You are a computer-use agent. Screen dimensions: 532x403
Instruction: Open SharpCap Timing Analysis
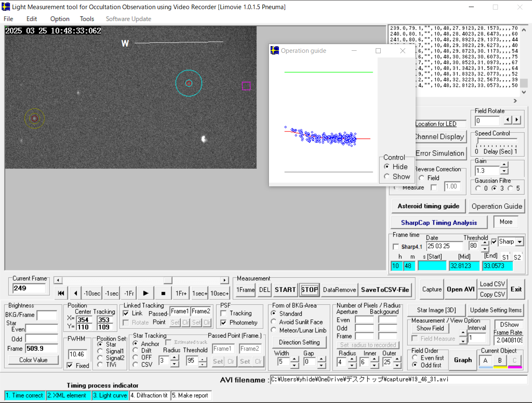coord(438,223)
